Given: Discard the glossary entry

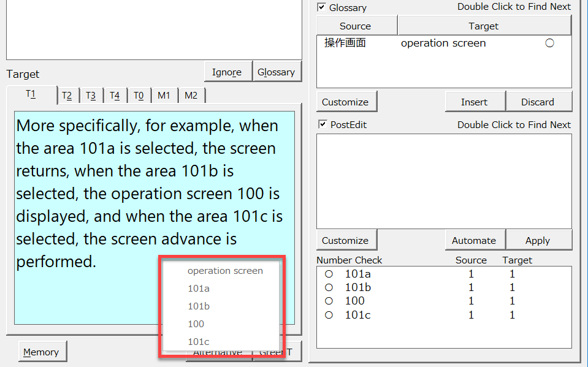Looking at the screenshot, I should [537, 102].
